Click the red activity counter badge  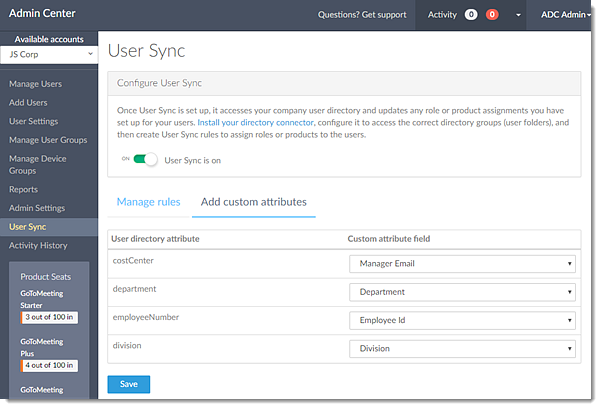(492, 15)
